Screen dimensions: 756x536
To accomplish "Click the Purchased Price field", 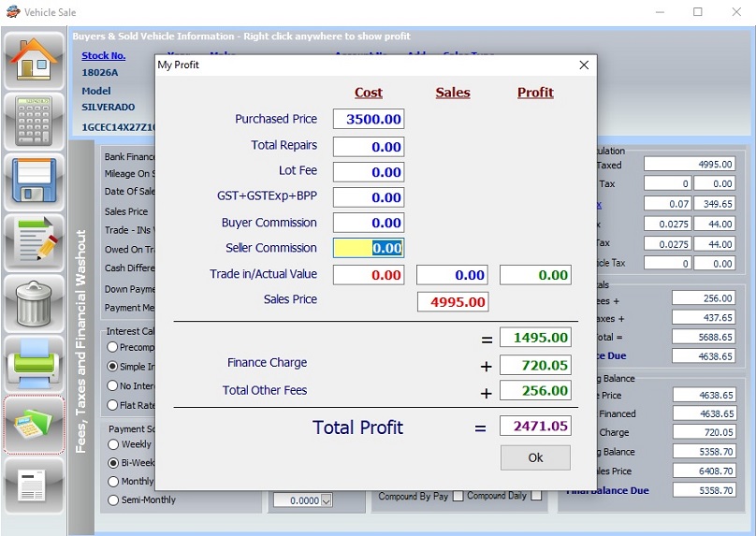I will click(369, 120).
